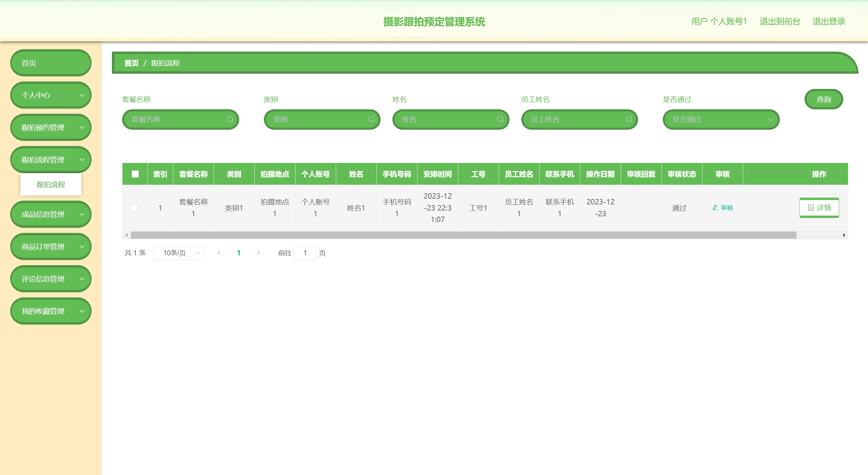Viewport: 868px width, 475px height.
Task: Open 10条/页 page size dropdown
Action: pyautogui.click(x=178, y=253)
